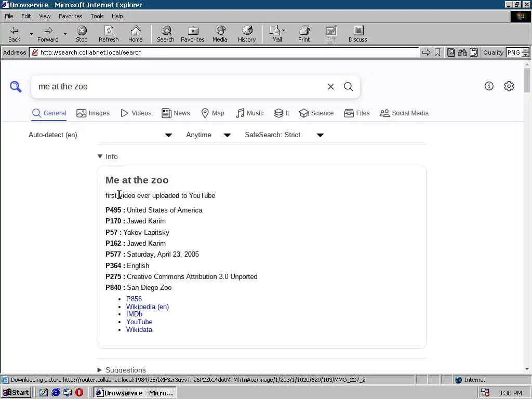Print the current page

coord(304,34)
